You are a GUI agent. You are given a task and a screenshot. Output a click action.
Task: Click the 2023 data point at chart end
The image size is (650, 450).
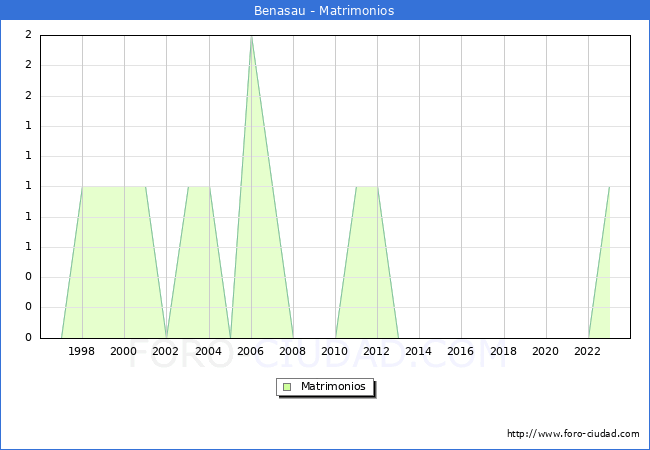(609, 187)
